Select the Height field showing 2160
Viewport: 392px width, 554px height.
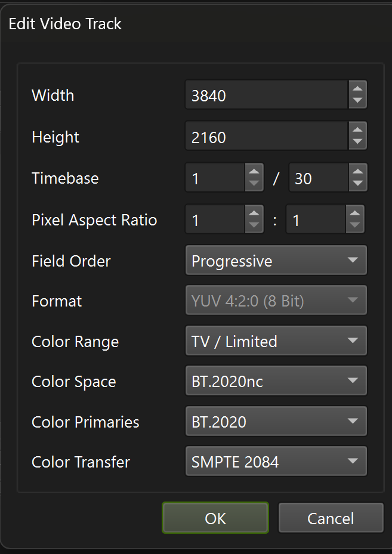pos(266,137)
